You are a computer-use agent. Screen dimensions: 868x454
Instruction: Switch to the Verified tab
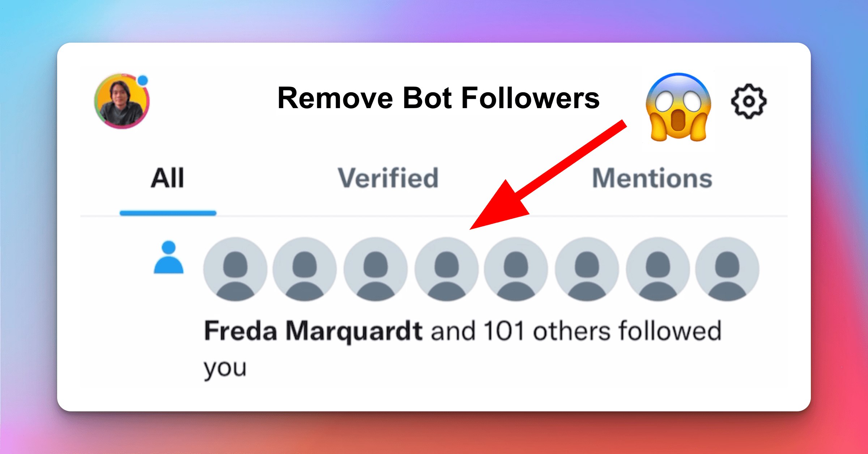[388, 178]
